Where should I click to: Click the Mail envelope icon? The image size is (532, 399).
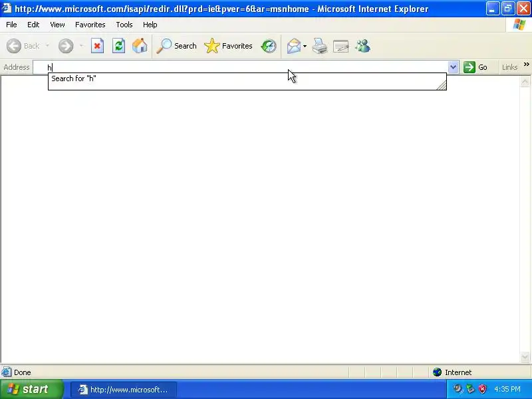[294, 46]
